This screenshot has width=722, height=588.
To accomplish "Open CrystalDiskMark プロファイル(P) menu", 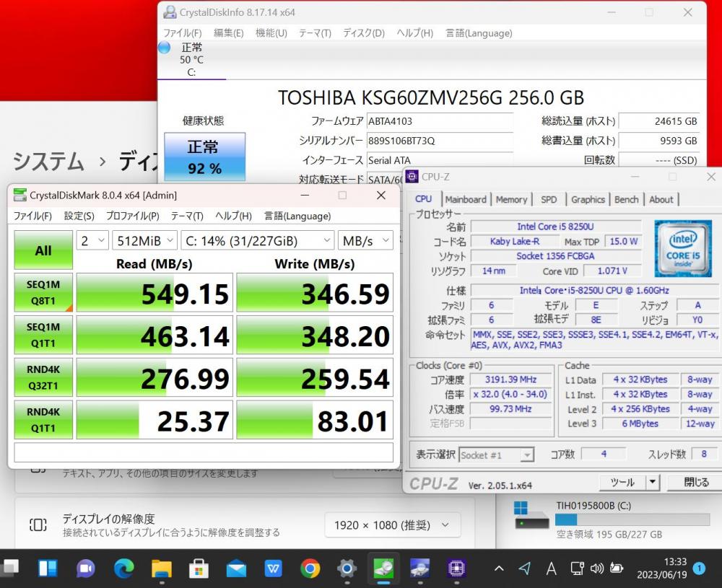I will click(133, 216).
